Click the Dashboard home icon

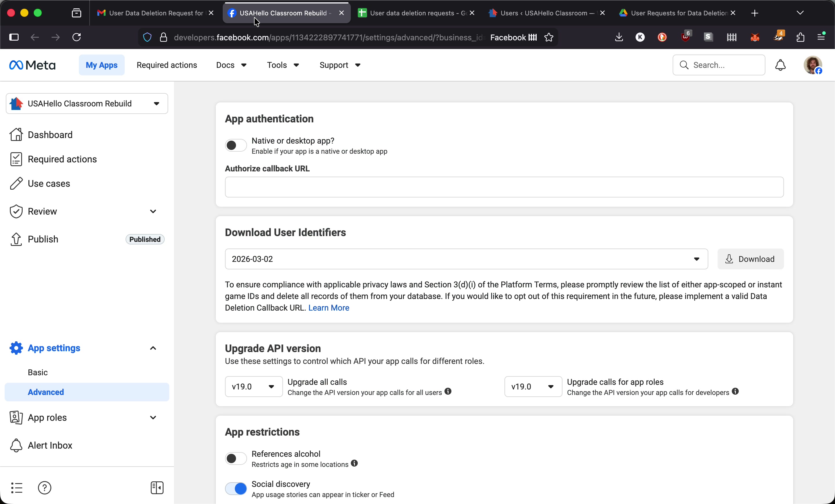pos(16,135)
